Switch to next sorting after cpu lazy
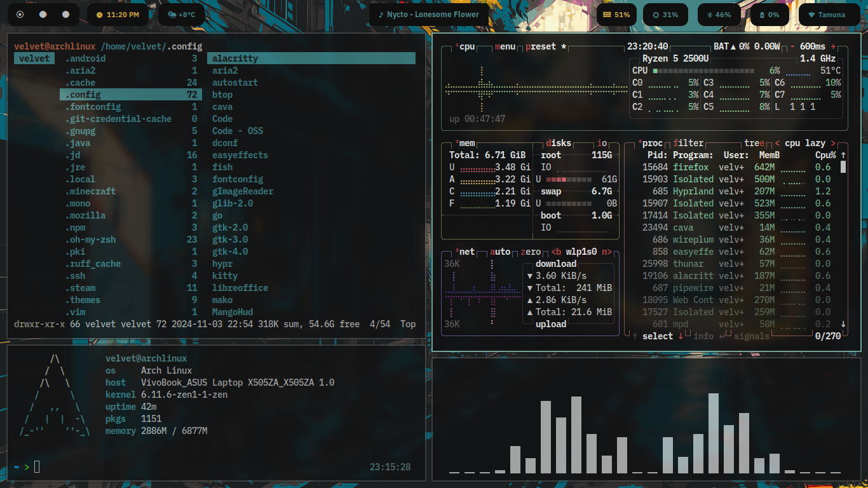 (833, 144)
